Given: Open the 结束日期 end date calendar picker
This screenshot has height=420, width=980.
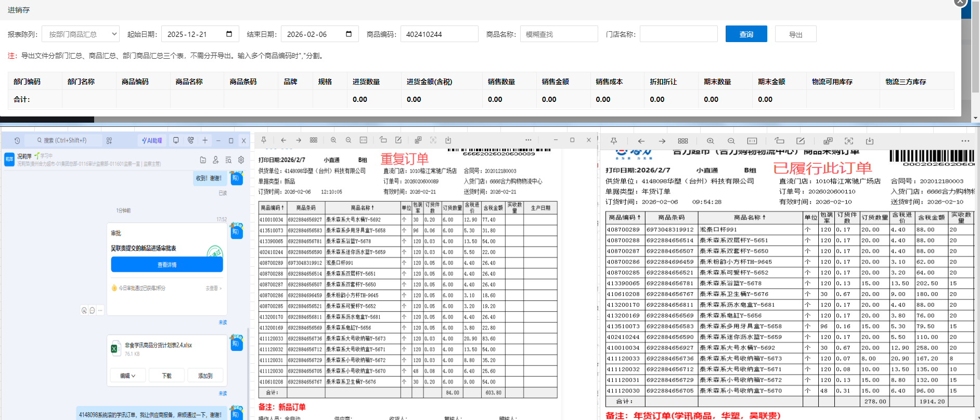Looking at the screenshot, I should point(349,34).
